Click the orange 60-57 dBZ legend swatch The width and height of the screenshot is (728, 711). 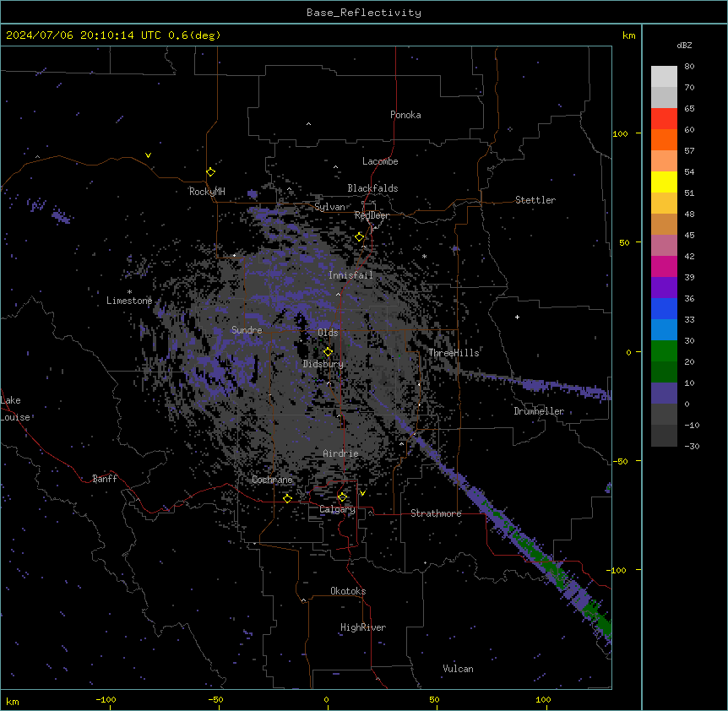point(664,139)
